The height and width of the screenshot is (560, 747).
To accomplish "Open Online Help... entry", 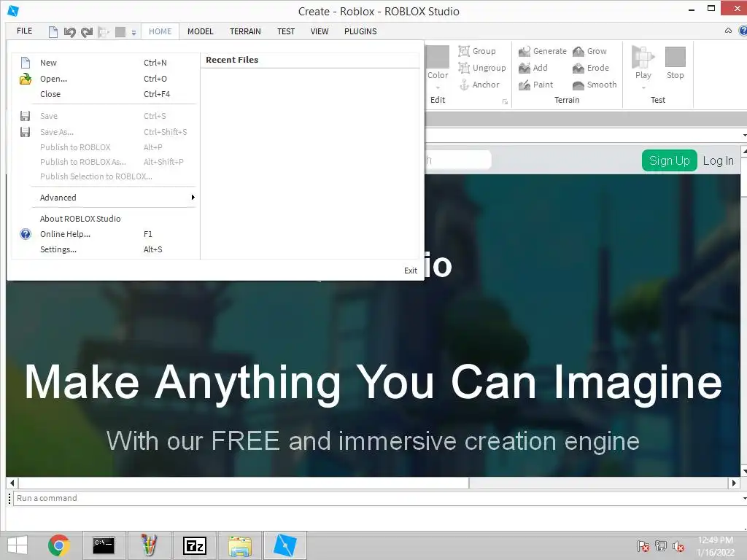I will 104,234.
